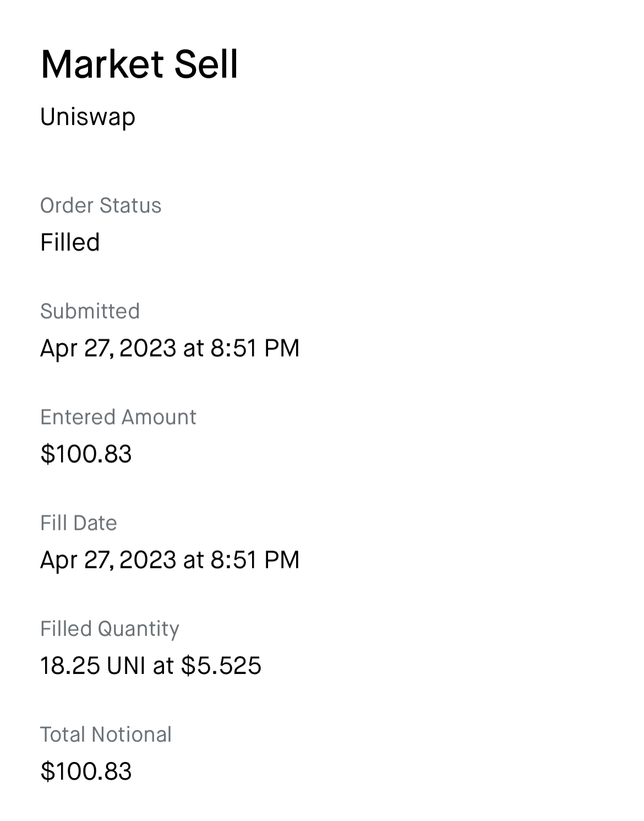Select the $100.83 value under Entered Amount
The height and width of the screenshot is (821, 644).
tap(86, 454)
